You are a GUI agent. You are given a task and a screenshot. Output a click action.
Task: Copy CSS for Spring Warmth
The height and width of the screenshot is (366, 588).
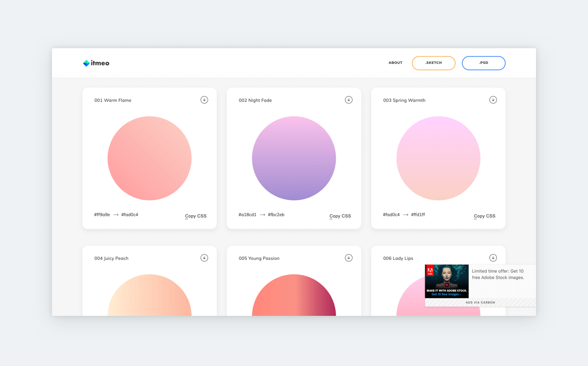pyautogui.click(x=485, y=216)
